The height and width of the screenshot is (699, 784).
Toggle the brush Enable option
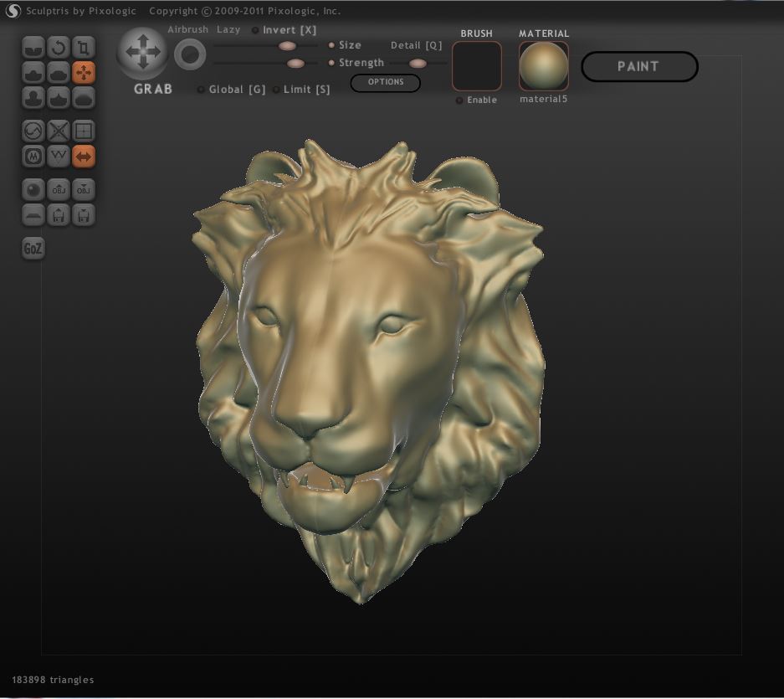[476, 100]
